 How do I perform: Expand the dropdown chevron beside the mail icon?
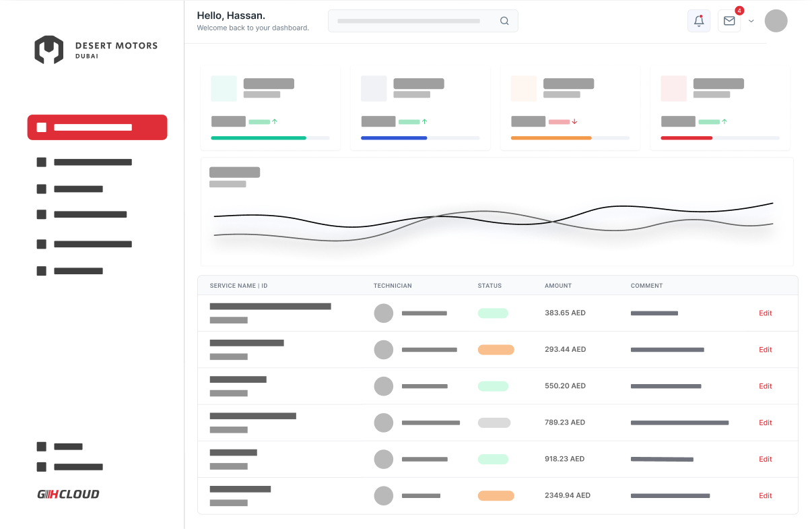coord(751,21)
